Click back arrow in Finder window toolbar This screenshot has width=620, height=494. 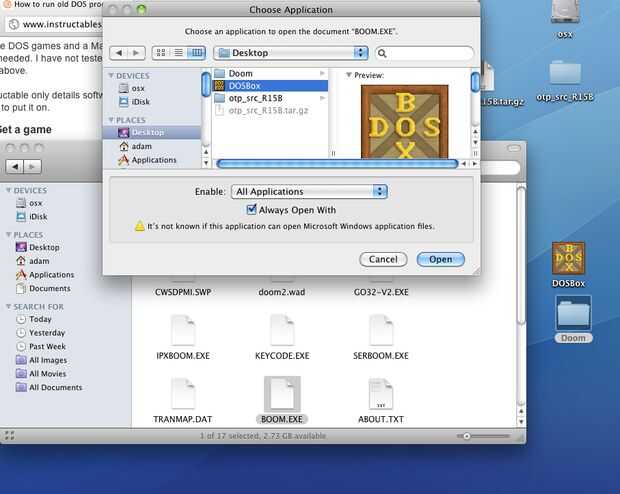pos(15,167)
